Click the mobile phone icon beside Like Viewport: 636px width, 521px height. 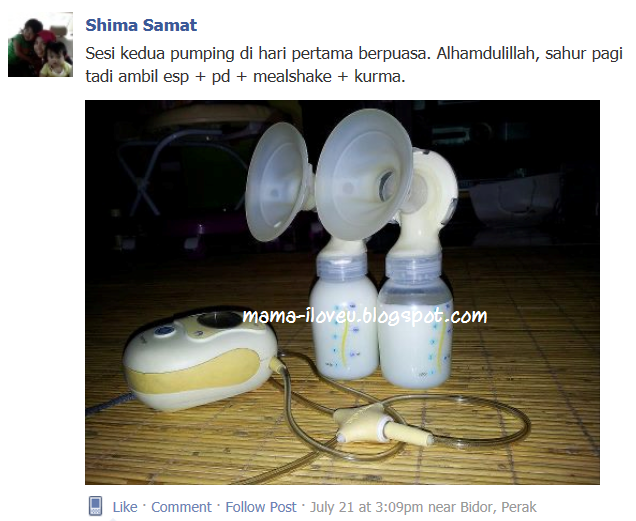click(x=95, y=506)
